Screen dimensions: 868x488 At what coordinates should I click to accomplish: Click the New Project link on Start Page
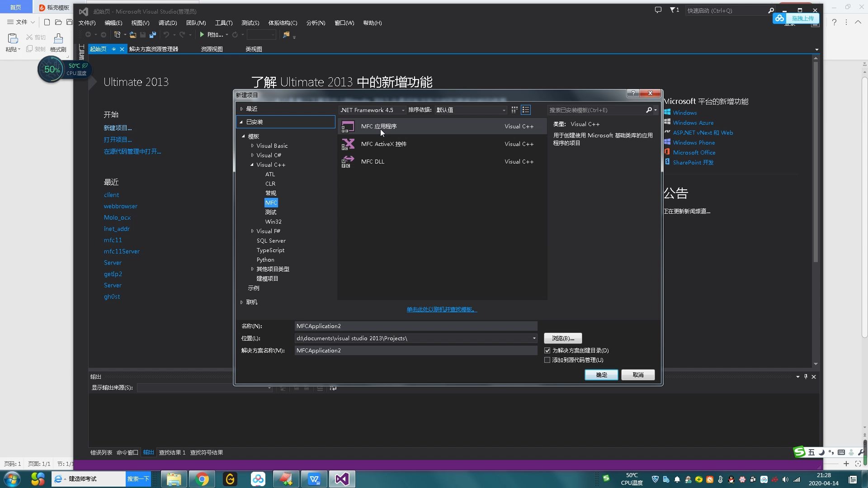118,128
